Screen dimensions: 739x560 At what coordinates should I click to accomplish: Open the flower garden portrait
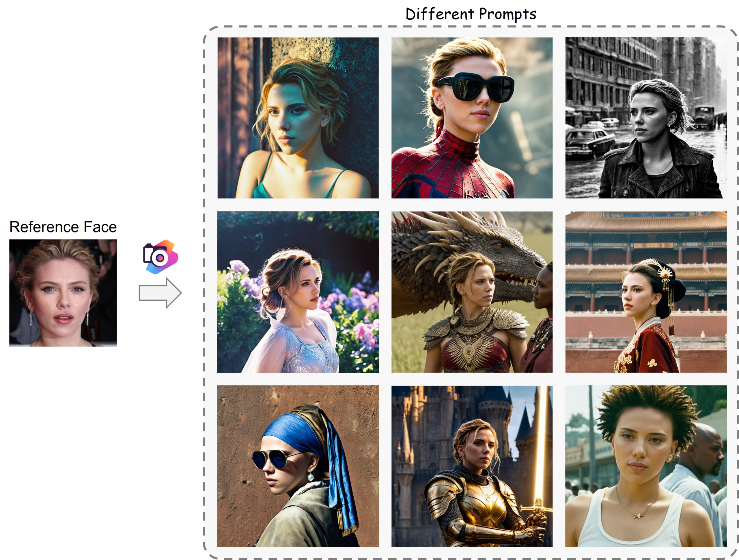[298, 292]
